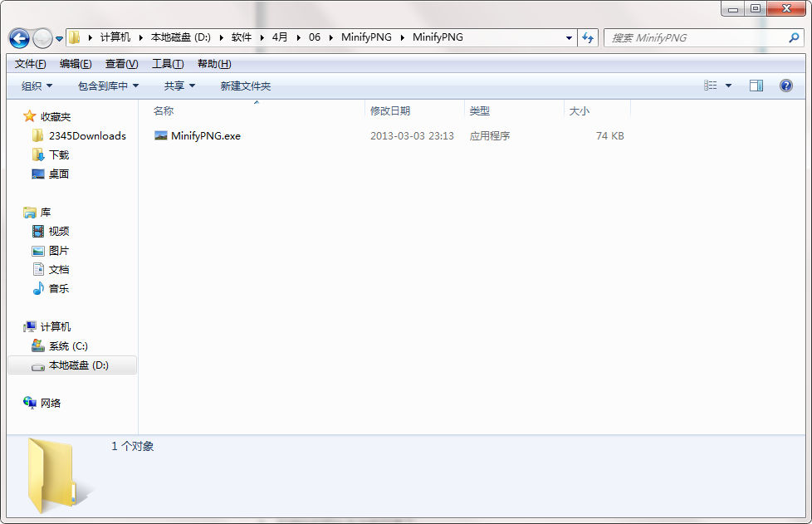
Task: Click the 2345Downloads folder icon
Action: tap(38, 135)
